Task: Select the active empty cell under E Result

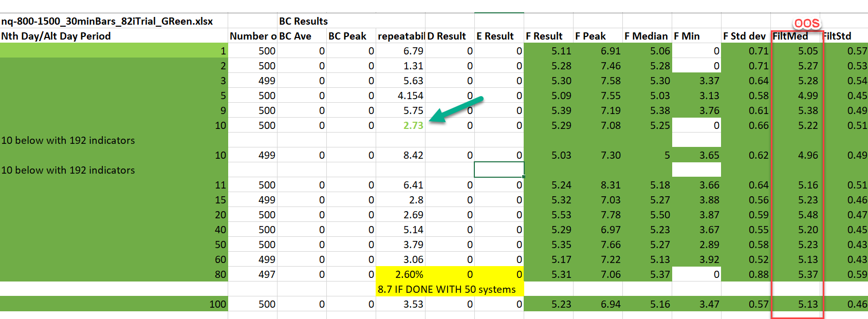Action: click(x=499, y=170)
